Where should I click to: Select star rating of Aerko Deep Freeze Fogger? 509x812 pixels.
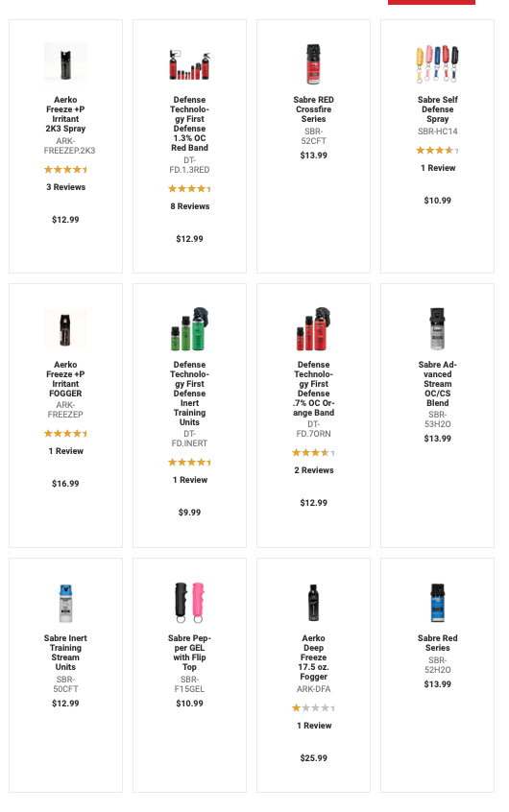pos(314,707)
